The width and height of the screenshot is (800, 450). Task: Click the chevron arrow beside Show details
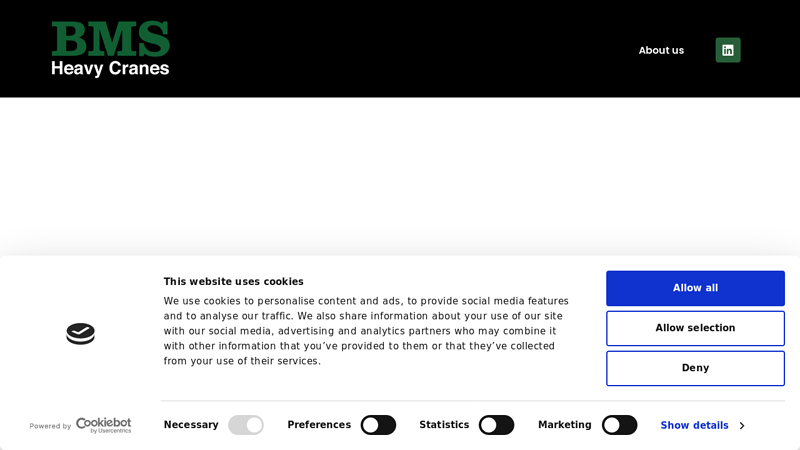click(742, 426)
